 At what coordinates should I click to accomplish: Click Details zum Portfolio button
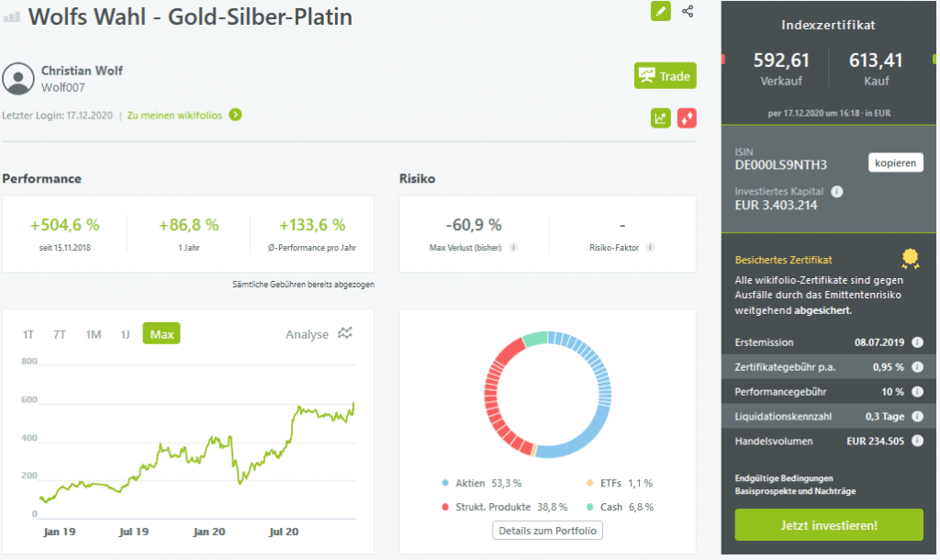pos(548,531)
